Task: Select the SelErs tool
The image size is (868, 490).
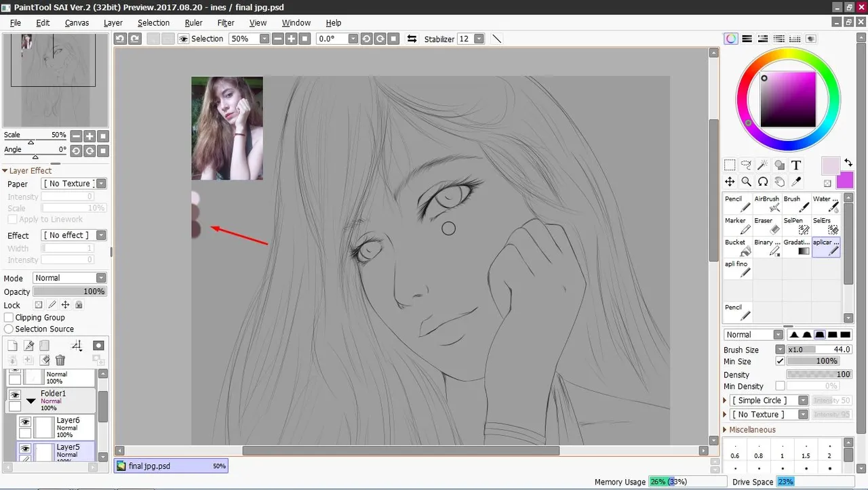Action: (826, 225)
